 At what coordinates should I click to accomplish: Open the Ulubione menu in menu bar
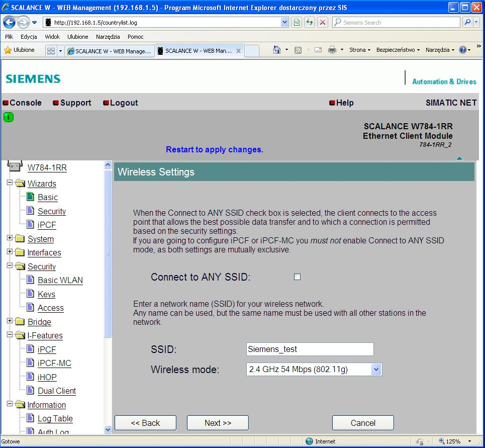pyautogui.click(x=77, y=37)
